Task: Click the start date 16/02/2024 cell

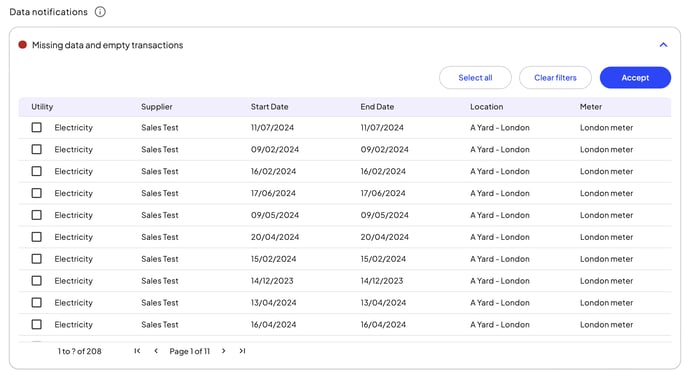Action: (273, 172)
